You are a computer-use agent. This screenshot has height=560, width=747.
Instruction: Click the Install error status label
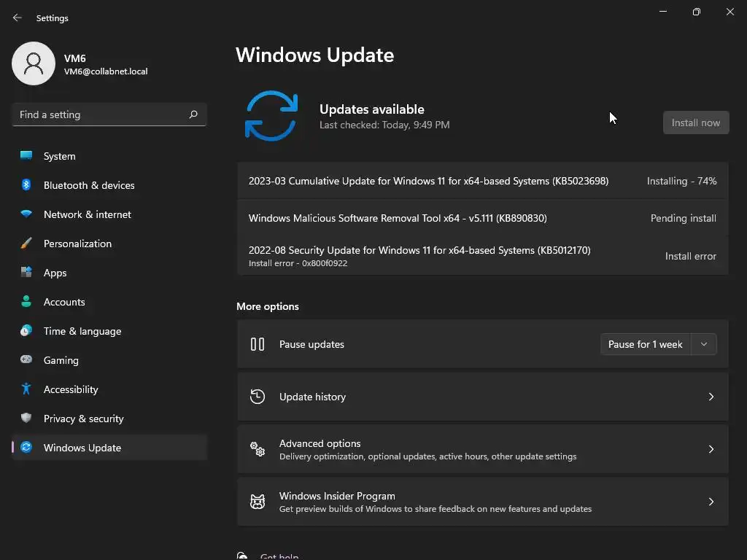[690, 256]
